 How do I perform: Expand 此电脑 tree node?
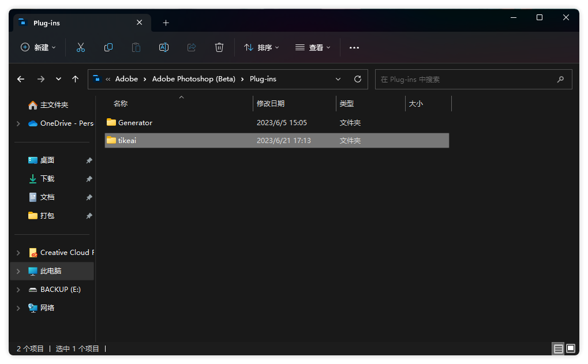coord(18,271)
